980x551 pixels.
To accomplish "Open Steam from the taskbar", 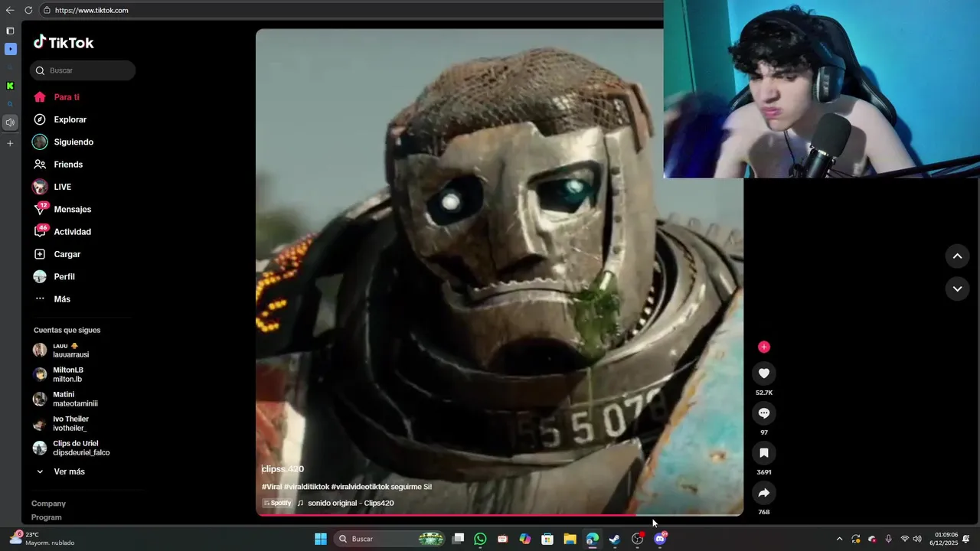I will pyautogui.click(x=615, y=539).
